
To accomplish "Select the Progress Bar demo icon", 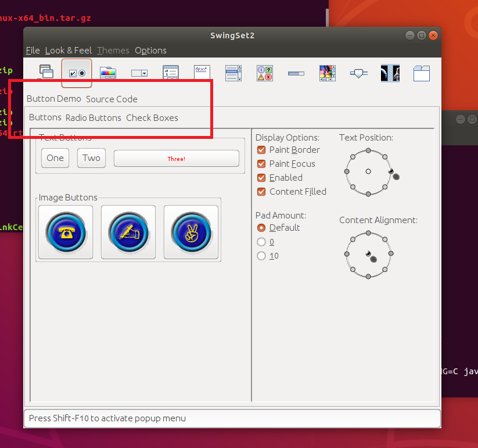I will 296,73.
